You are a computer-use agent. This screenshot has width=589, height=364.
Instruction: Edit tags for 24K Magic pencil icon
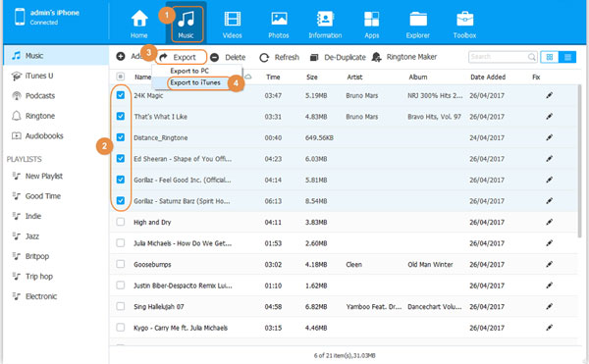point(549,95)
